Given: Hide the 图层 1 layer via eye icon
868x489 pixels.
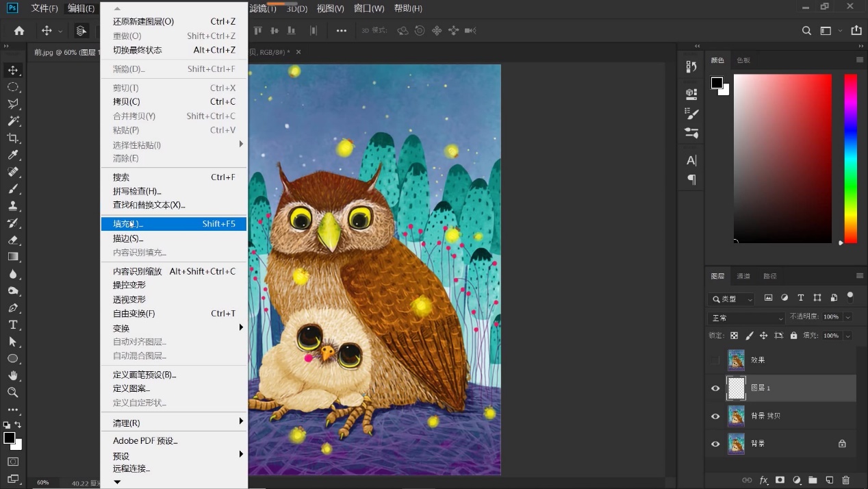Looking at the screenshot, I should [715, 388].
